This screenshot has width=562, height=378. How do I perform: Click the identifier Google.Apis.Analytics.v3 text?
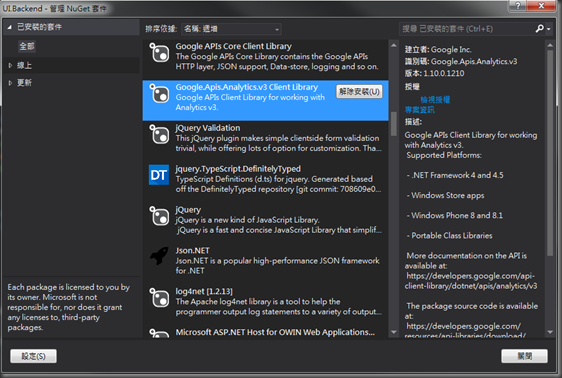pyautogui.click(x=474, y=62)
